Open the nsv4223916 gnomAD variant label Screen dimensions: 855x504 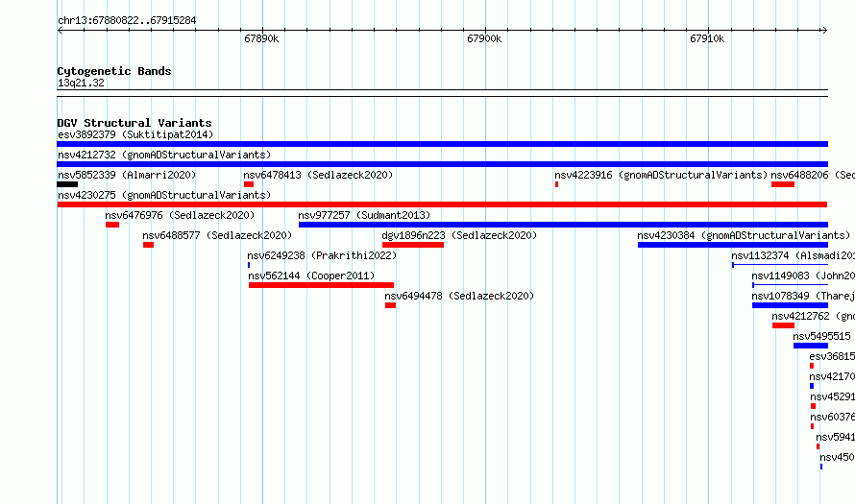click(x=661, y=175)
